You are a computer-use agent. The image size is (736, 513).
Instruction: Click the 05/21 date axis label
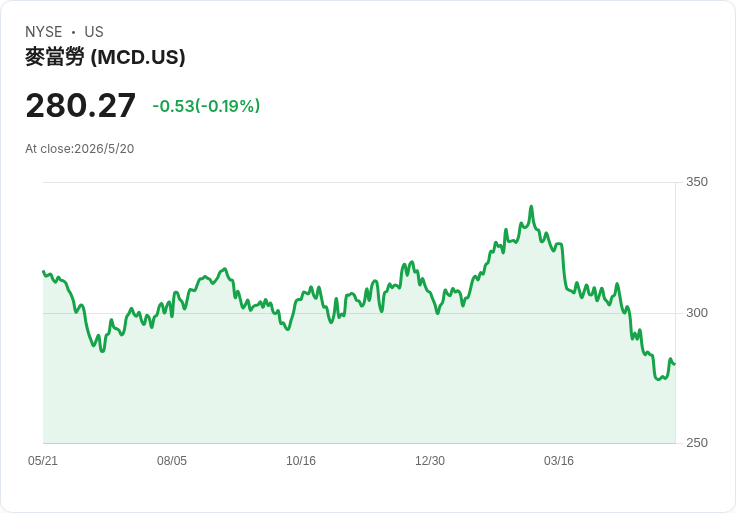(x=43, y=460)
